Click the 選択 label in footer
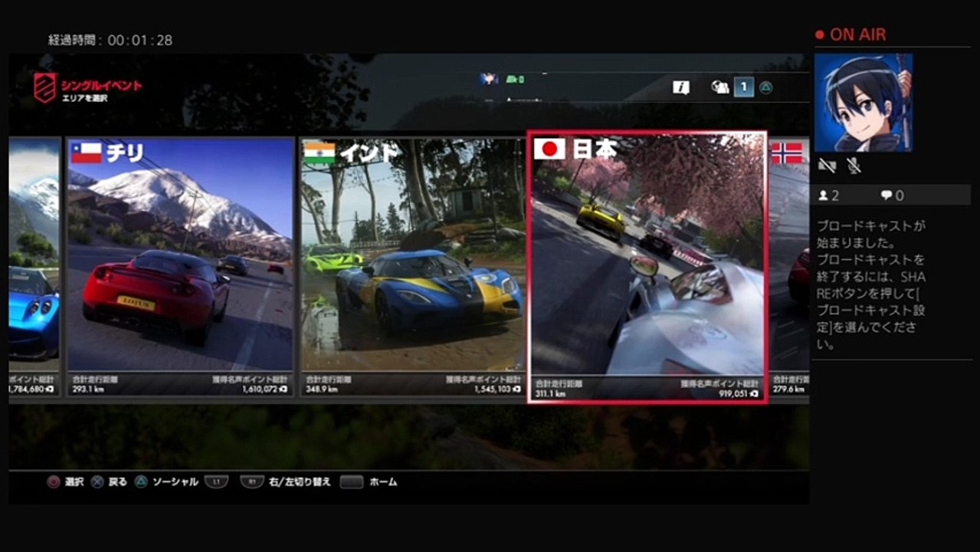 click(x=74, y=482)
